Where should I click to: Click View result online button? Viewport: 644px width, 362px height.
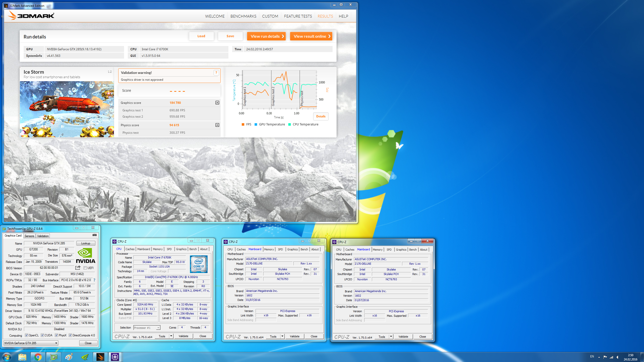tap(311, 36)
